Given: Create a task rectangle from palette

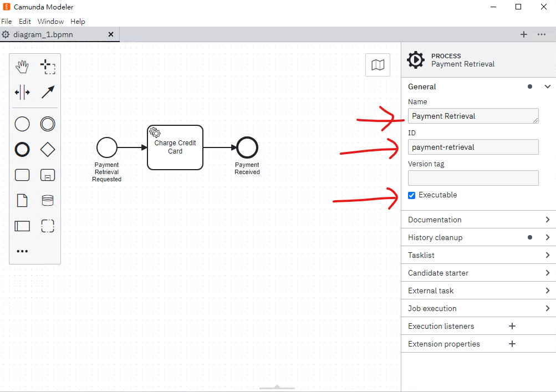Looking at the screenshot, I should (22, 175).
